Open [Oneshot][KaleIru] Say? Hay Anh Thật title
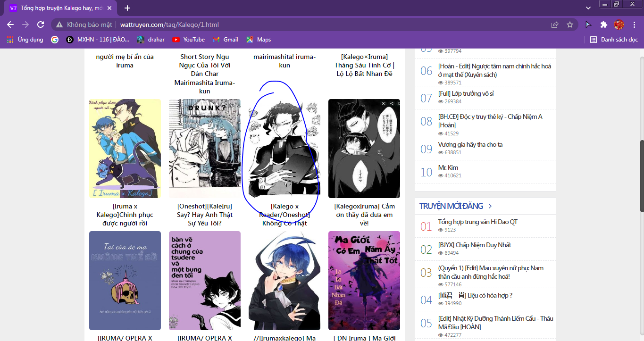 coord(205,215)
